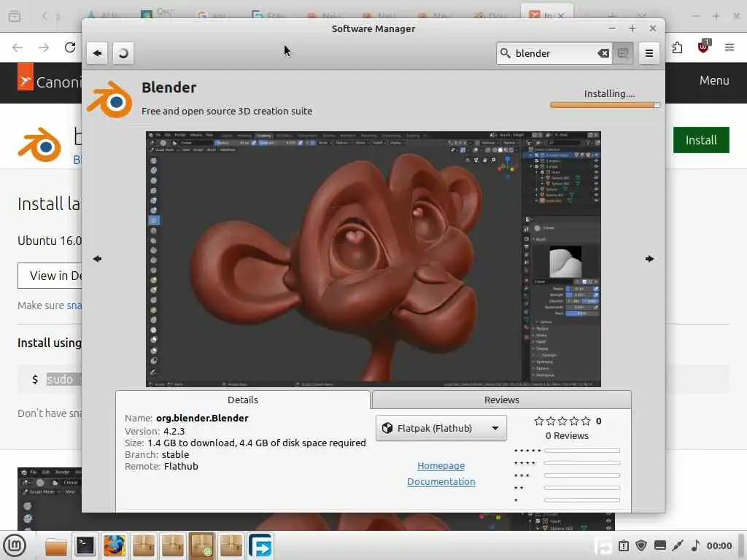Click the 0 Reviews text
This screenshot has height=560, width=747.
(x=567, y=436)
